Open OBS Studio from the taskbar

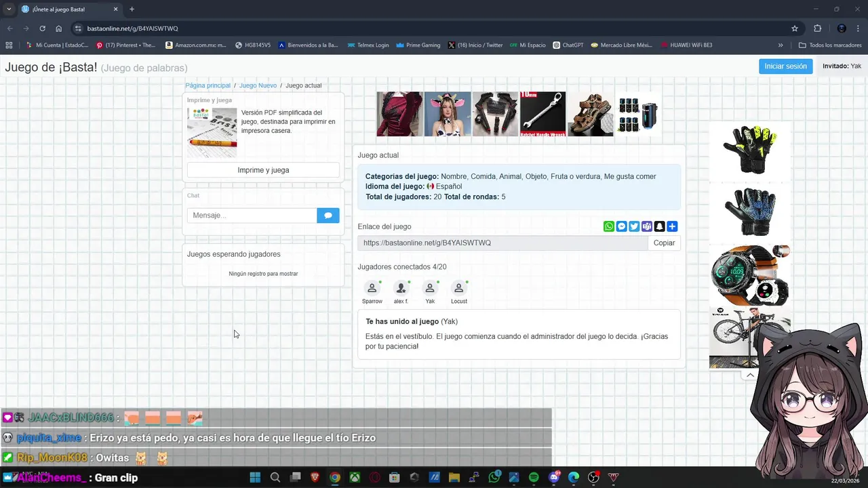tap(594, 477)
